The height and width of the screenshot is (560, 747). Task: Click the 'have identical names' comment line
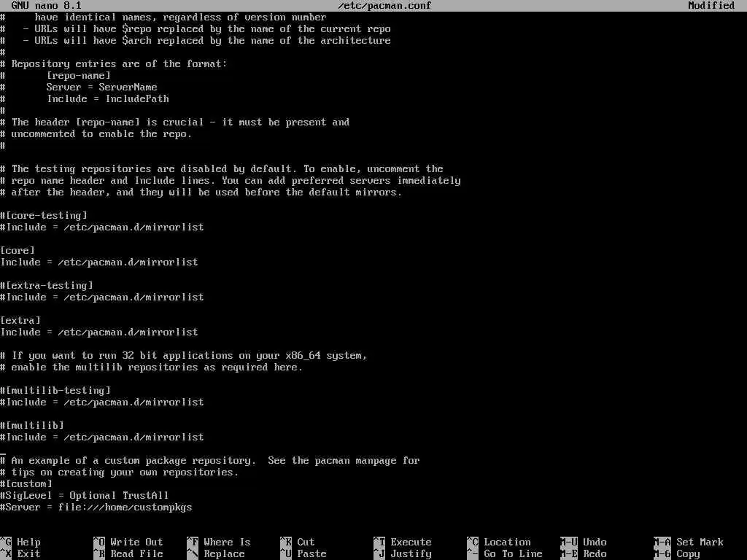tap(163, 17)
